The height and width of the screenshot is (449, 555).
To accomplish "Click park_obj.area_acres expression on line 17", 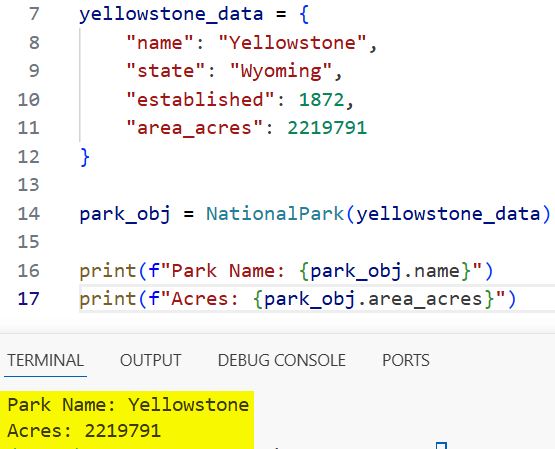I will coord(373,299).
